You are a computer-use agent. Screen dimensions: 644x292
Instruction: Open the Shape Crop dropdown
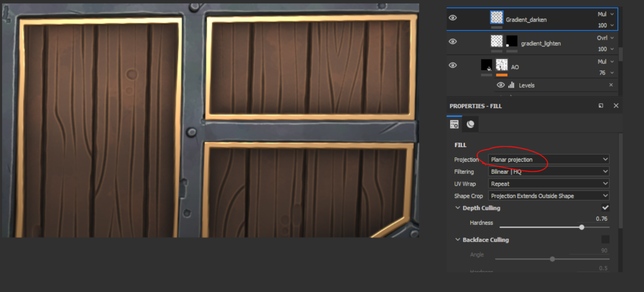[548, 196]
